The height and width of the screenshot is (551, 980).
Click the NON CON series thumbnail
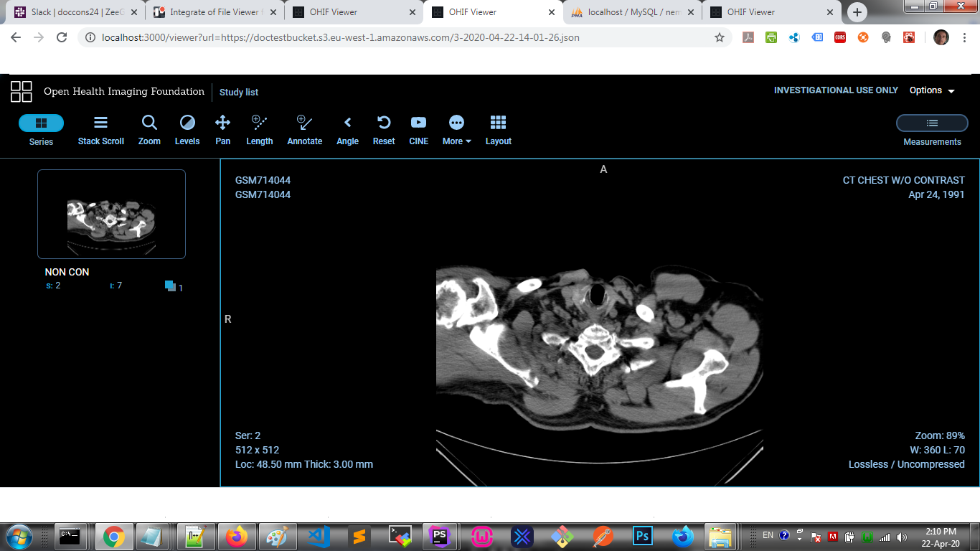pyautogui.click(x=111, y=213)
